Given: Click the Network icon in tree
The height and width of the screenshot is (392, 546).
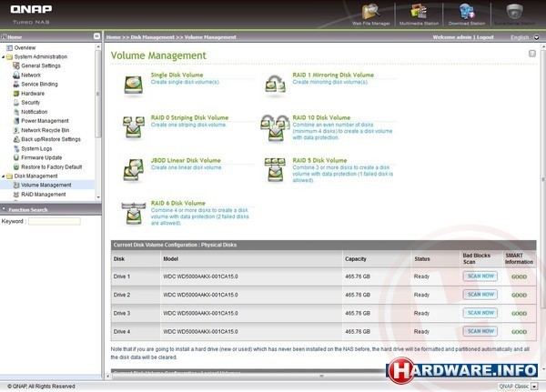Looking at the screenshot, I should coord(16,75).
